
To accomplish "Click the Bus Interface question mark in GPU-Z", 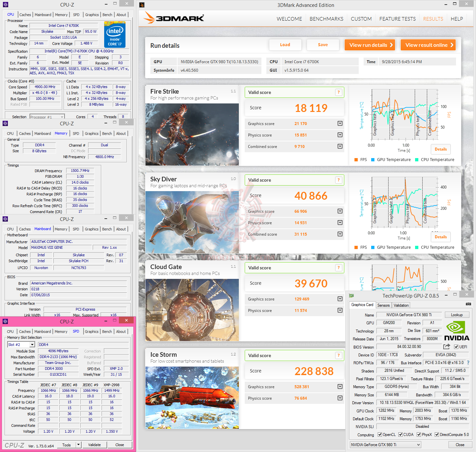I will pos(468,363).
